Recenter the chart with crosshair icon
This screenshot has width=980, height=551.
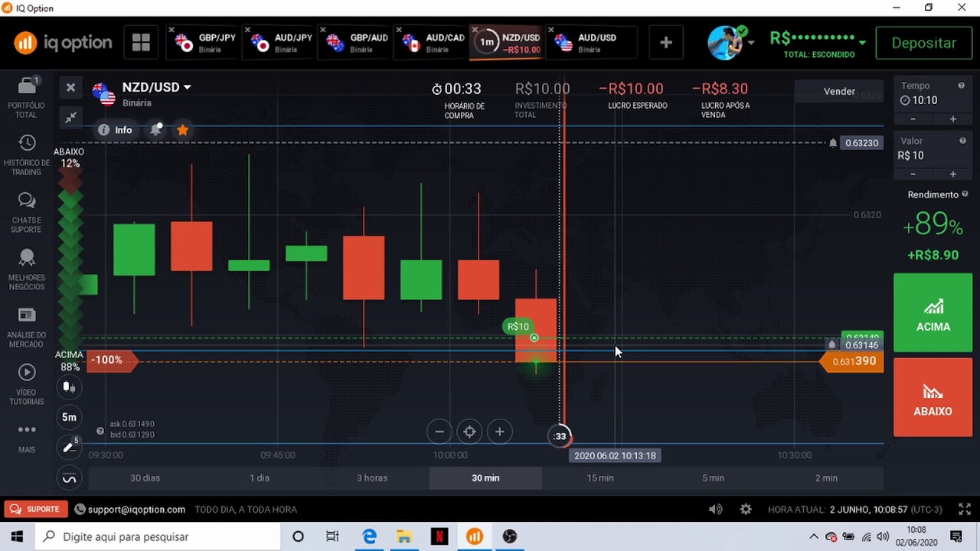pos(469,432)
